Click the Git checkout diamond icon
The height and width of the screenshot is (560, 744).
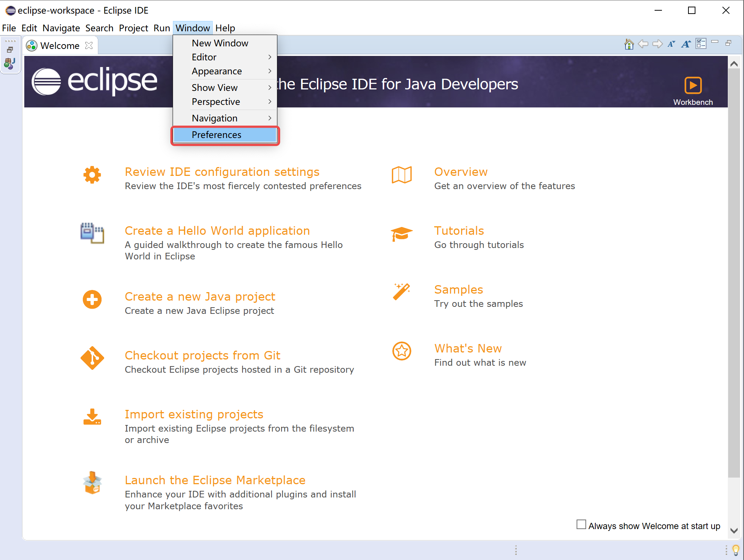[x=92, y=358]
